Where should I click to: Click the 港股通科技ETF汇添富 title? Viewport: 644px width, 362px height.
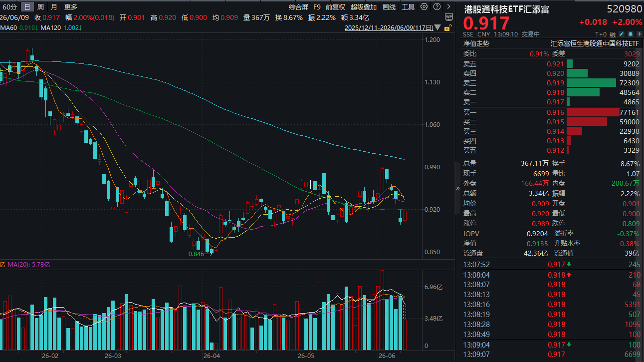pyautogui.click(x=506, y=9)
